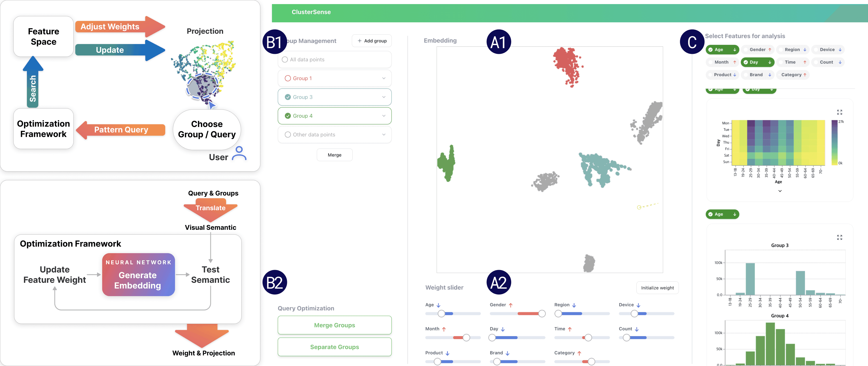
Task: Uncheck the Group 4 checkbox
Action: 288,116
